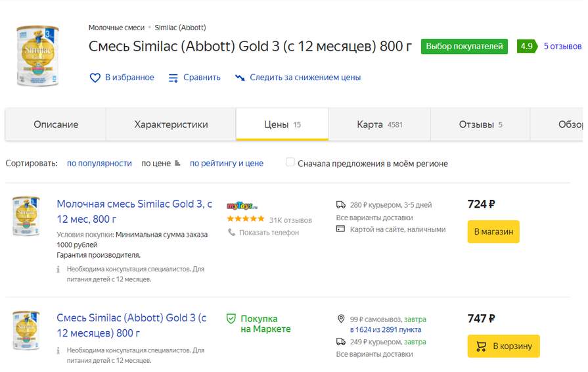588x372 pixels.
Task: Switch to the Характеристики tab
Action: [x=171, y=124]
